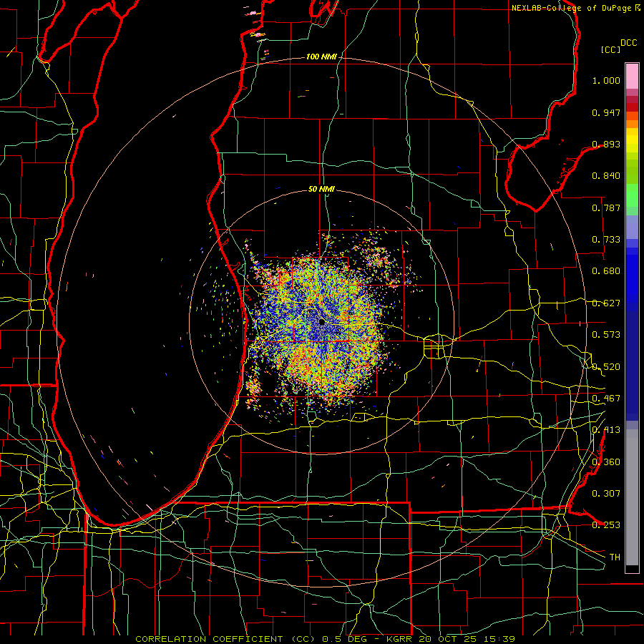The height and width of the screenshot is (644, 644).
Task: Click the 0.573 legend value
Action: [x=606, y=335]
